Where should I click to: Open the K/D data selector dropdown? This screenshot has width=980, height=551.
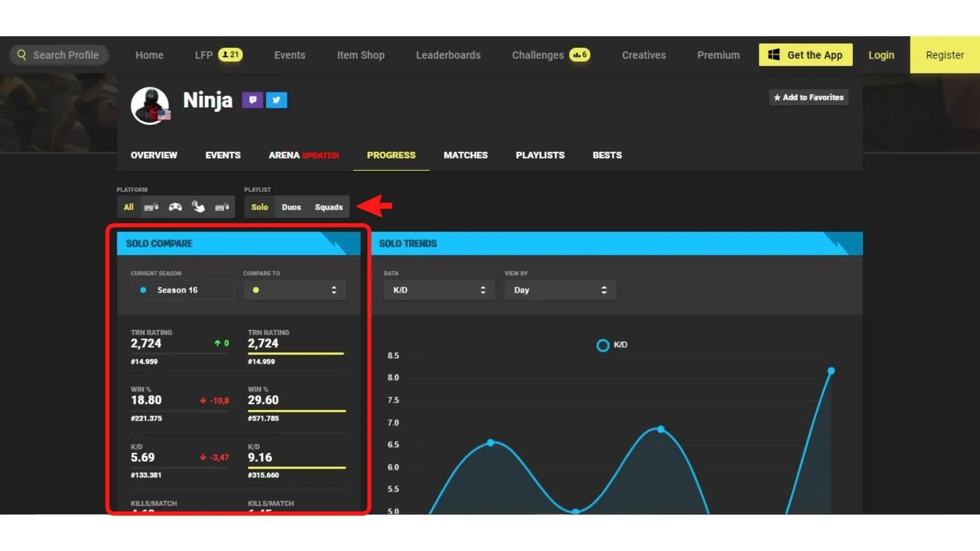pyautogui.click(x=437, y=290)
